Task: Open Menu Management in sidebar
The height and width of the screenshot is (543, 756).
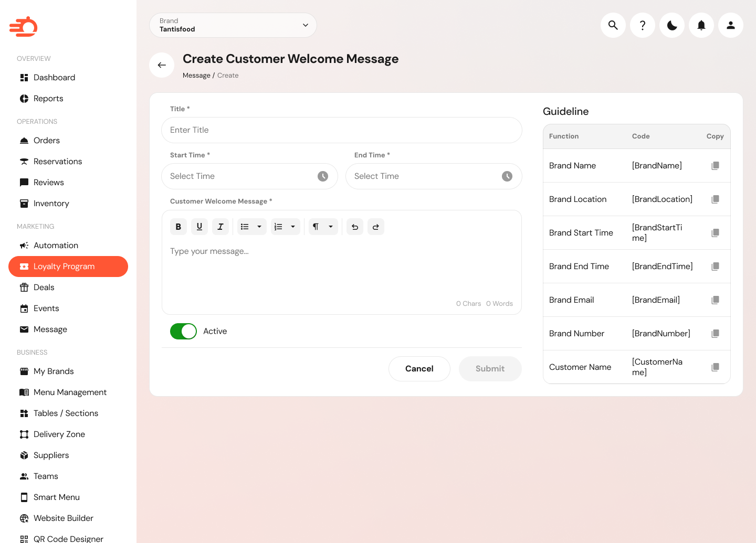Action: tap(68, 392)
